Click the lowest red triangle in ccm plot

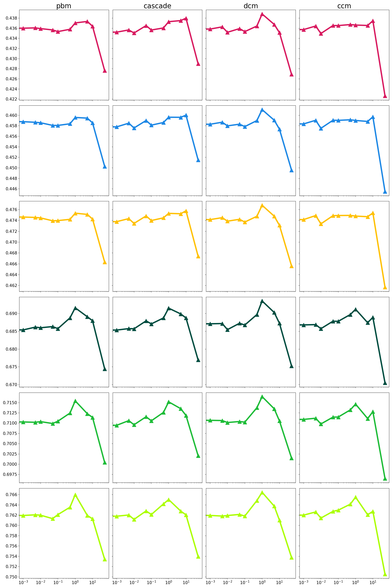coord(385,96)
